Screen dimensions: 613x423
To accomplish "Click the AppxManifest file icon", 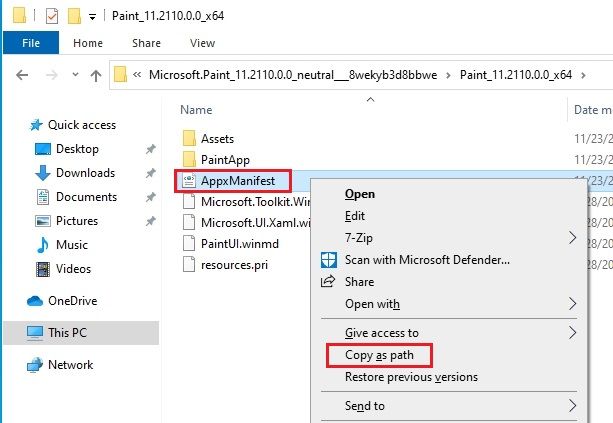I will tap(189, 181).
